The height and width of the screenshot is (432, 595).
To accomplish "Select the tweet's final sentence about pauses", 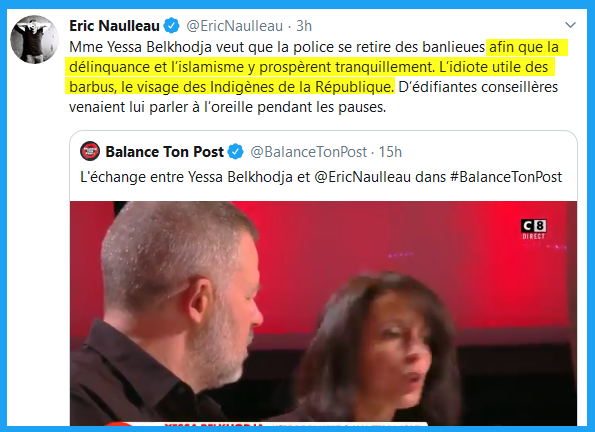I will coord(313,97).
